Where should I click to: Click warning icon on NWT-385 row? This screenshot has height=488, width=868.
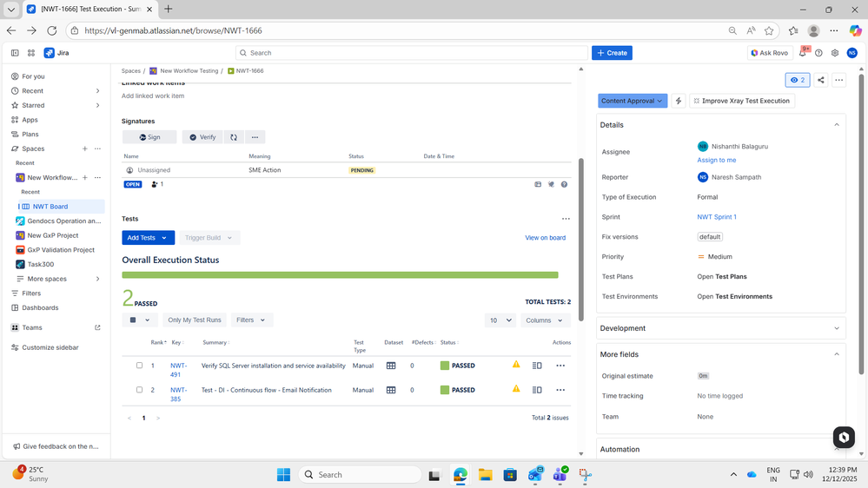coord(516,388)
